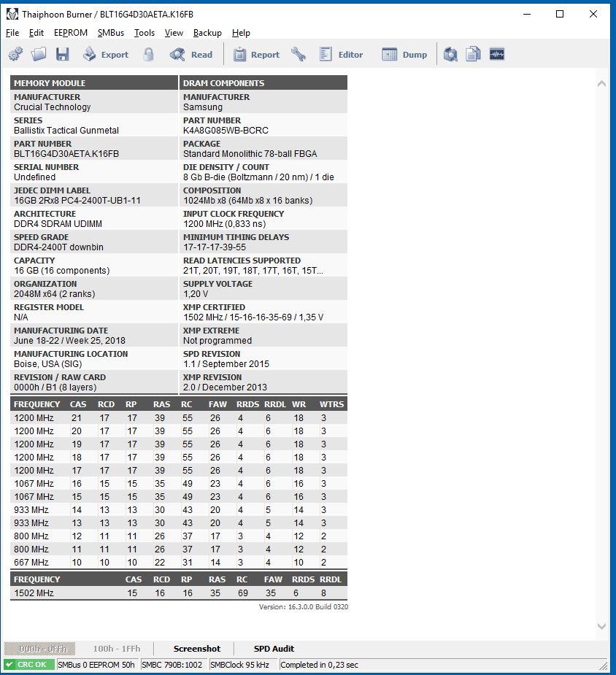616x675 pixels.
Task: Open the EEPROM menu
Action: [71, 33]
